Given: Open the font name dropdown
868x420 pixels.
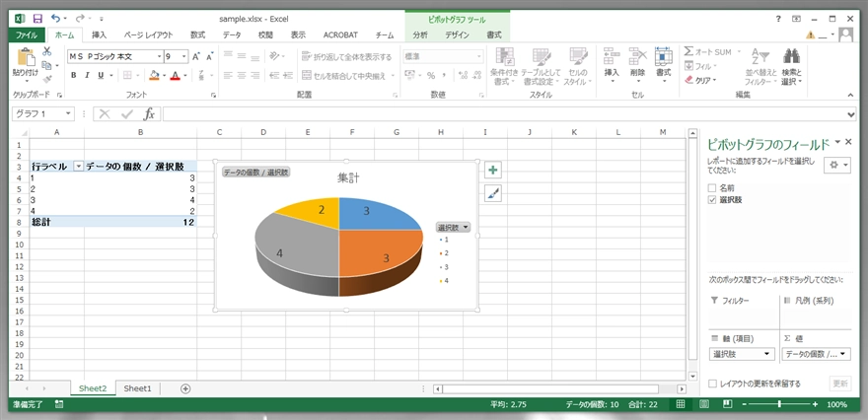Looking at the screenshot, I should [x=160, y=56].
